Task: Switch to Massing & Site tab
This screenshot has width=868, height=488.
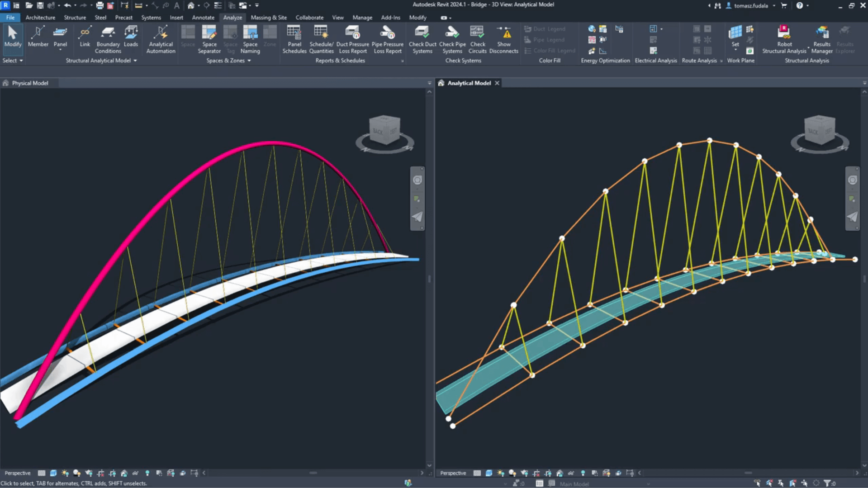Action: pos(269,18)
